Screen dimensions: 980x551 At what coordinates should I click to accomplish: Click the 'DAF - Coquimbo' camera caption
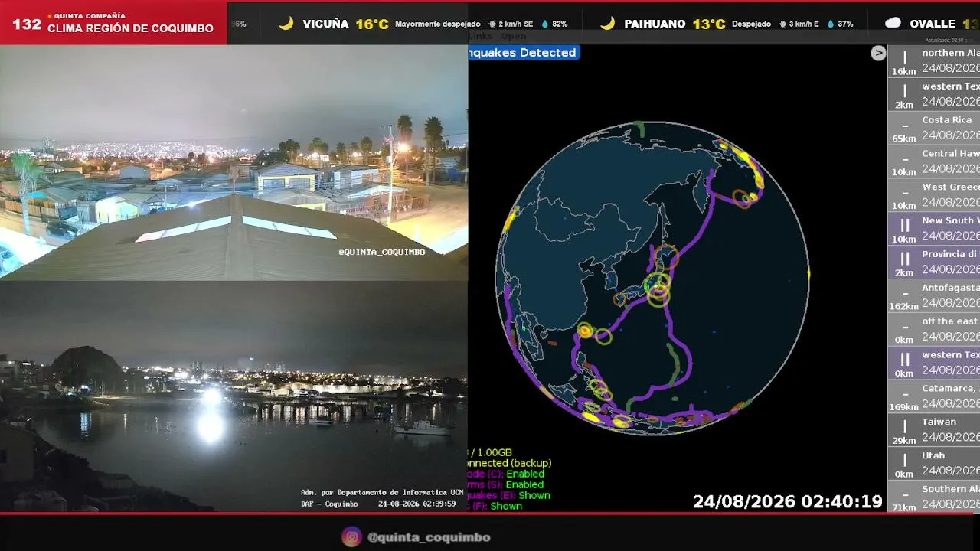pos(329,504)
